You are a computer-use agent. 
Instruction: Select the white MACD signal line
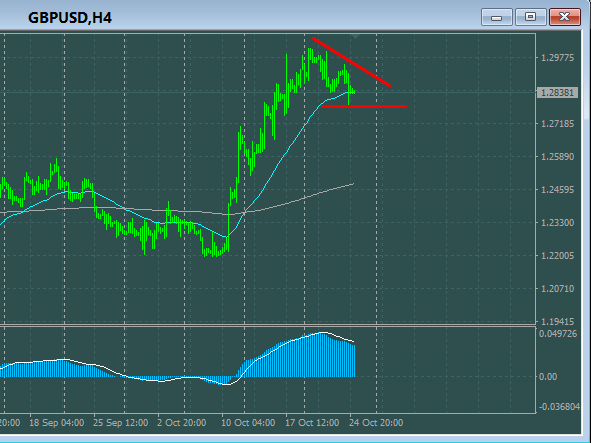click(264, 353)
